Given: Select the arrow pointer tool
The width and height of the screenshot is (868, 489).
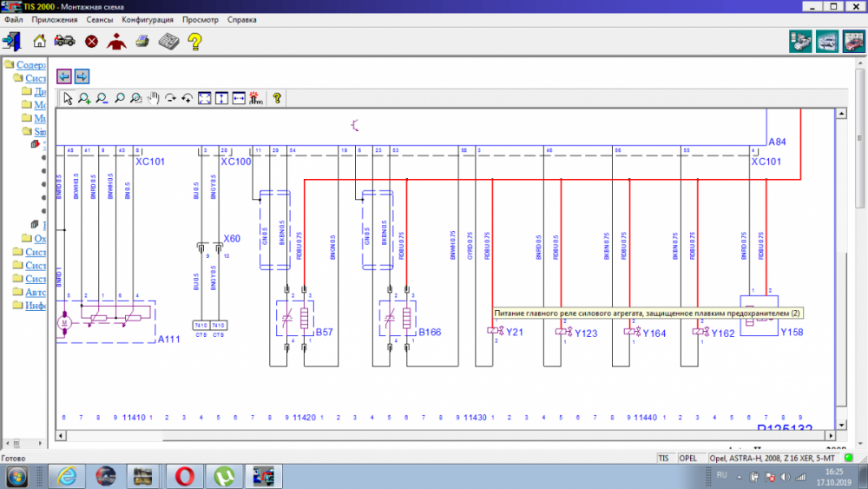Looking at the screenshot, I should pos(68,98).
